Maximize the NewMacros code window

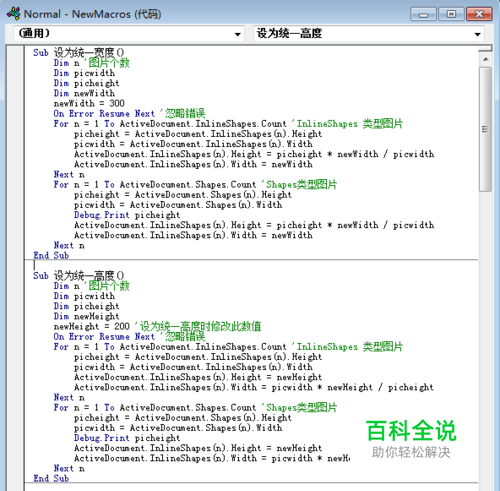451,14
